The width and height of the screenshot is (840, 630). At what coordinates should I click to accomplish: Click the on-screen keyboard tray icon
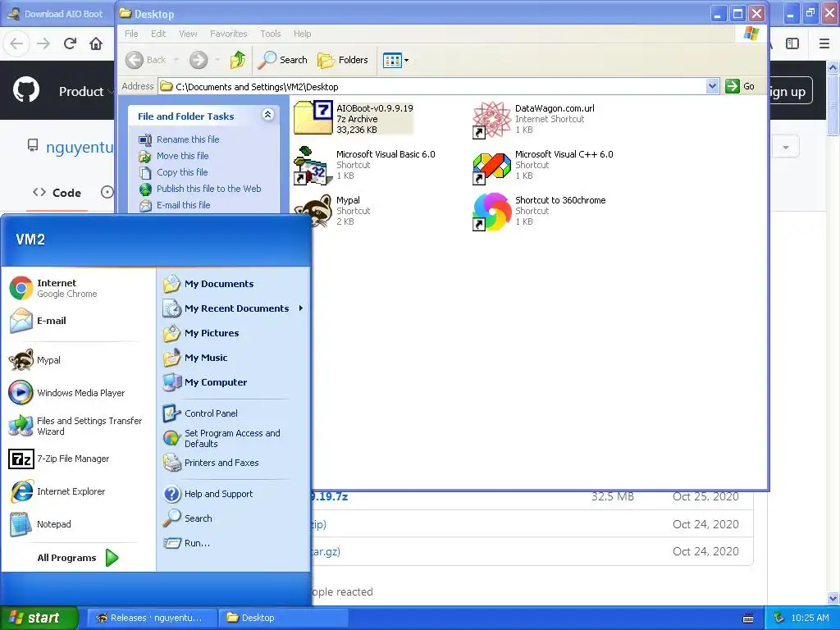point(748,619)
